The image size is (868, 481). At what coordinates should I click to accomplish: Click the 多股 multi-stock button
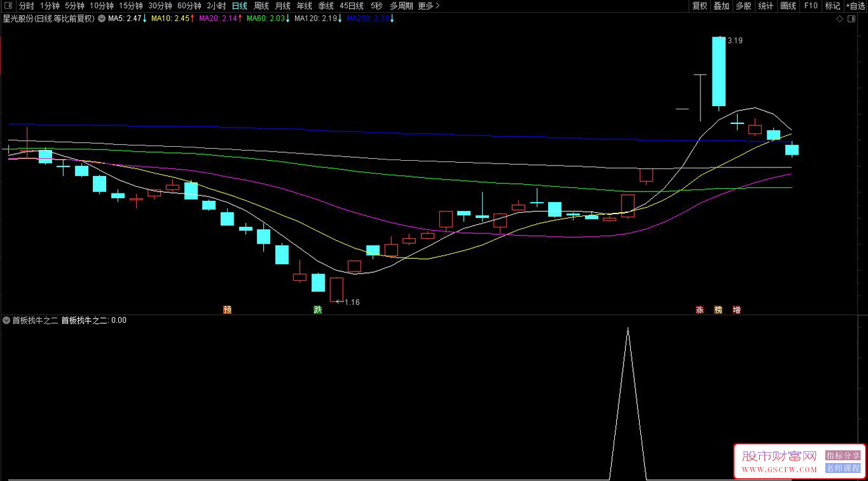[x=744, y=6]
